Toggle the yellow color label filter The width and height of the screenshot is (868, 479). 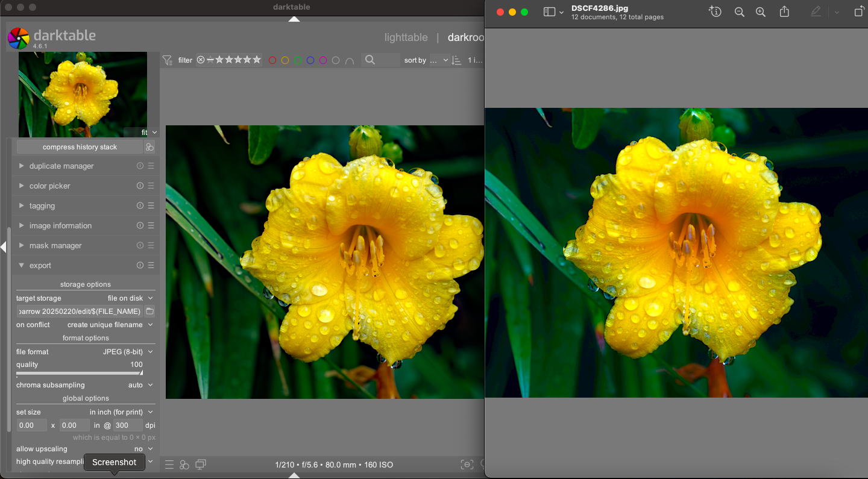point(285,60)
